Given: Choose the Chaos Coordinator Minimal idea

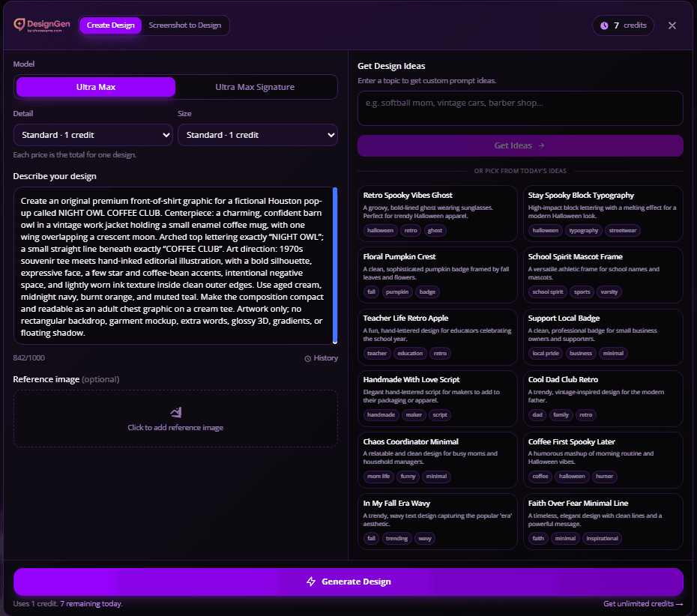Looking at the screenshot, I should tap(438, 459).
